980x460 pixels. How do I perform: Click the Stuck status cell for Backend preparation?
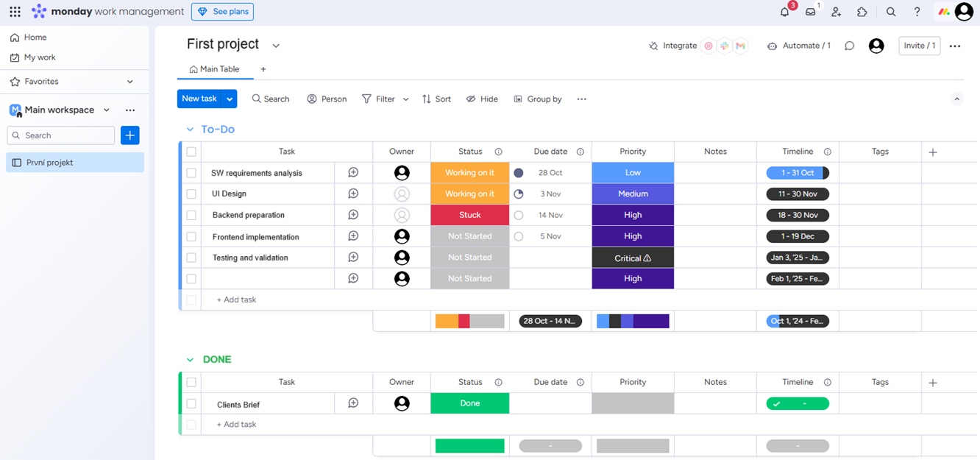tap(469, 215)
